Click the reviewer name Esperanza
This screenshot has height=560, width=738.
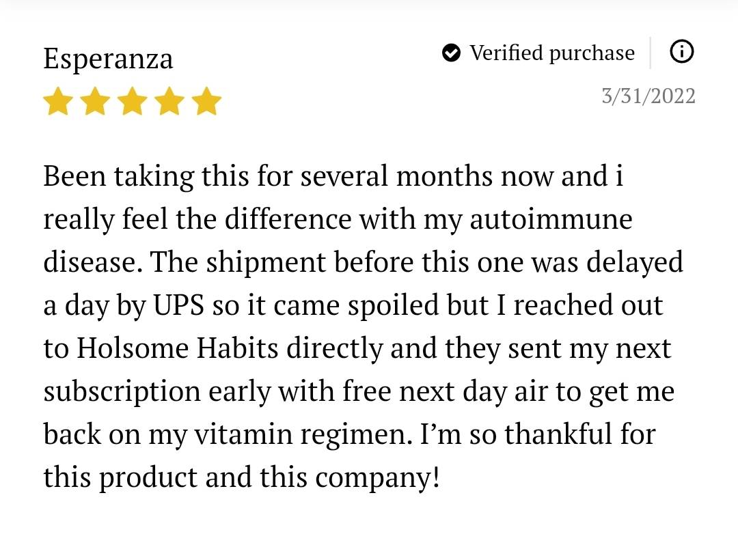pyautogui.click(x=108, y=59)
